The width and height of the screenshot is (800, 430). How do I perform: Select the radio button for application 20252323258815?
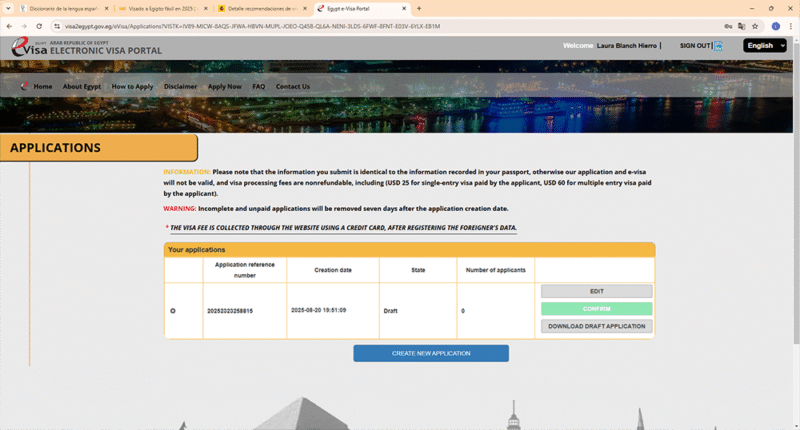click(173, 311)
